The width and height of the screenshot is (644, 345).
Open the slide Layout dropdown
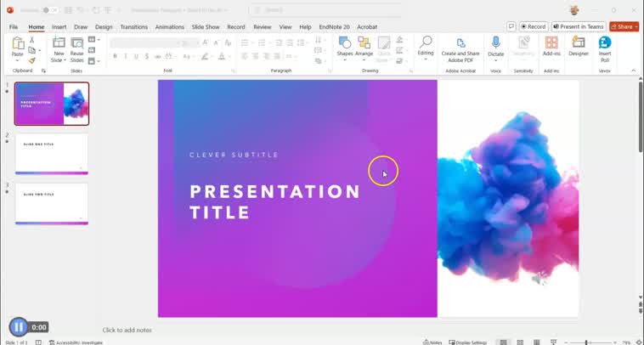[93, 39]
